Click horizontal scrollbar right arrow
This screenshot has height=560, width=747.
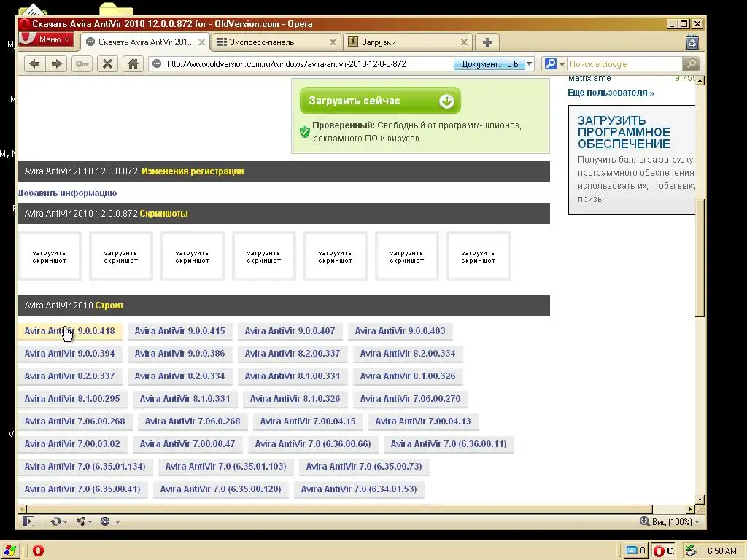pyautogui.click(x=690, y=509)
